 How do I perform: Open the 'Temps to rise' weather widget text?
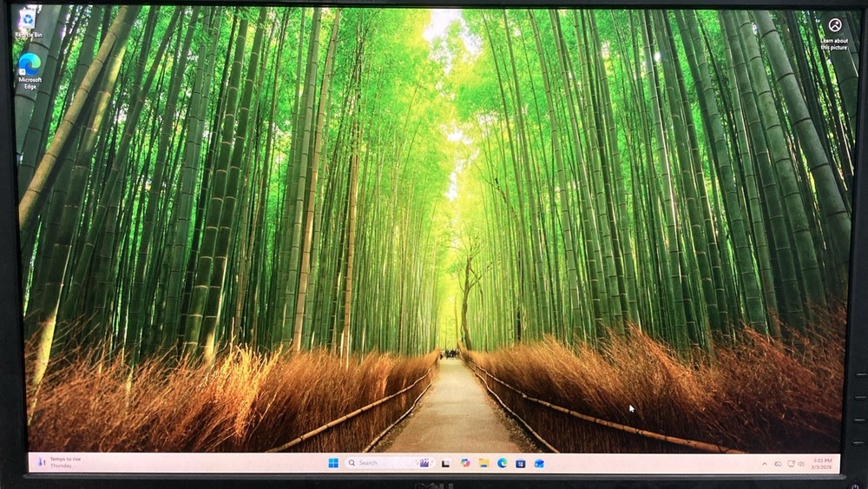pyautogui.click(x=65, y=462)
